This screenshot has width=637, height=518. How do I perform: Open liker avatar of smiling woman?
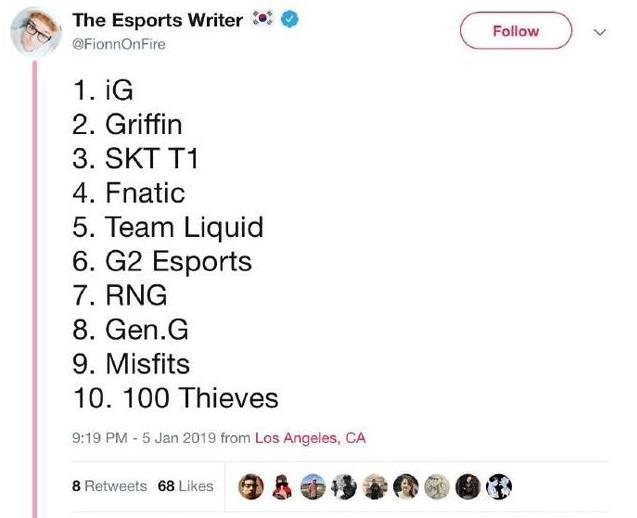[x=406, y=486]
